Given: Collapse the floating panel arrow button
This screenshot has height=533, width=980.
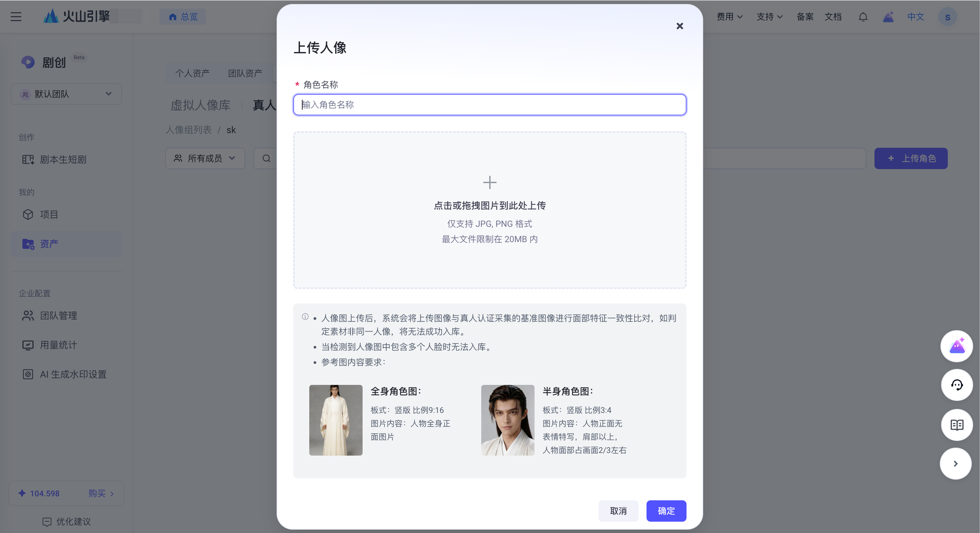Looking at the screenshot, I should pos(955,463).
